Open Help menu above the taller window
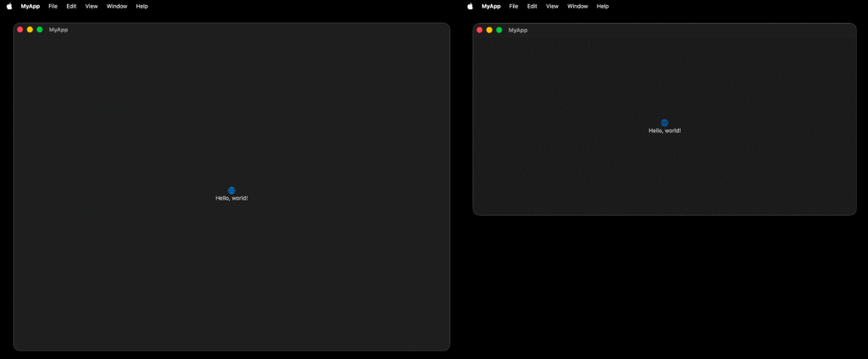The width and height of the screenshot is (868, 359). 142,6
